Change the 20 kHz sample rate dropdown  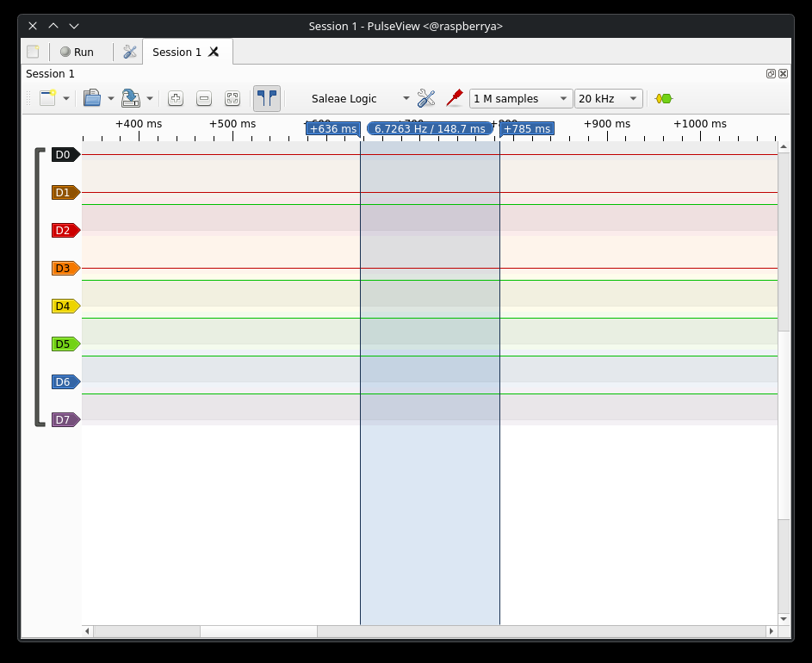pyautogui.click(x=608, y=98)
